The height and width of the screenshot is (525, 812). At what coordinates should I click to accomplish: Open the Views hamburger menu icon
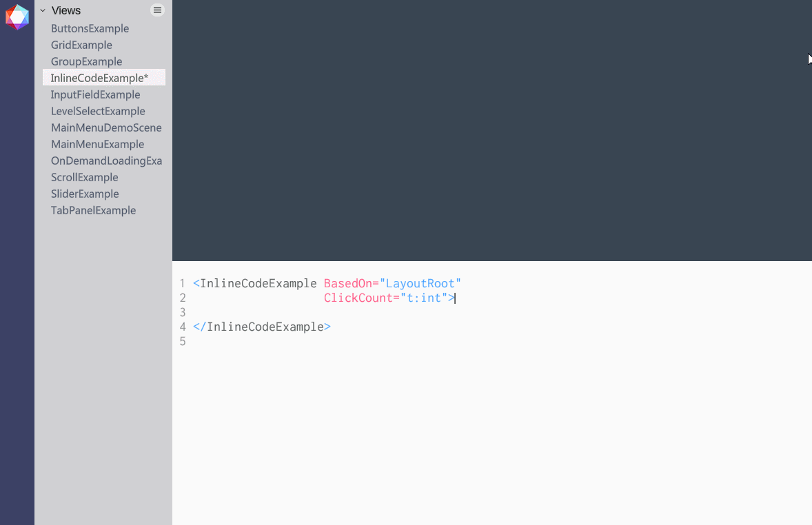pos(157,10)
